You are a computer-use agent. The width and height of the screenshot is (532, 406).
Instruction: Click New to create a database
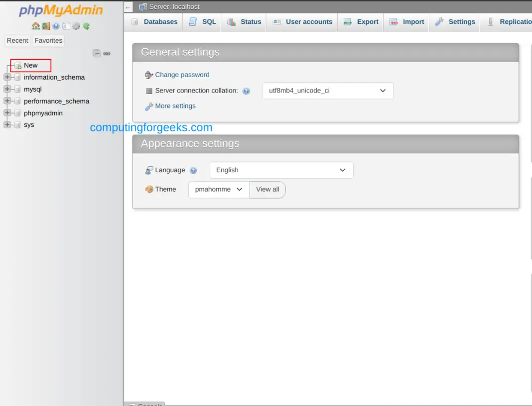click(x=31, y=65)
